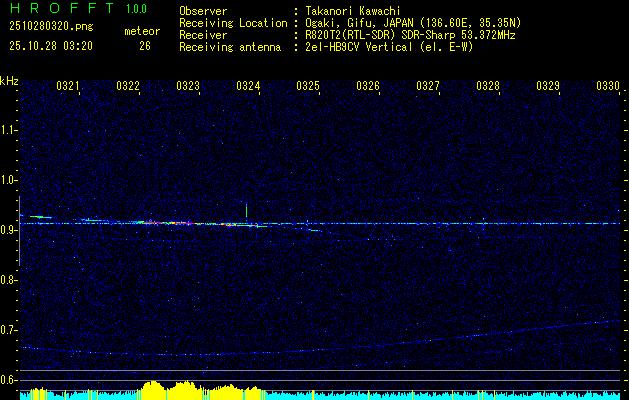The image size is (629, 400).
Task: Click the kHz axis unit label
Action: tap(9, 81)
